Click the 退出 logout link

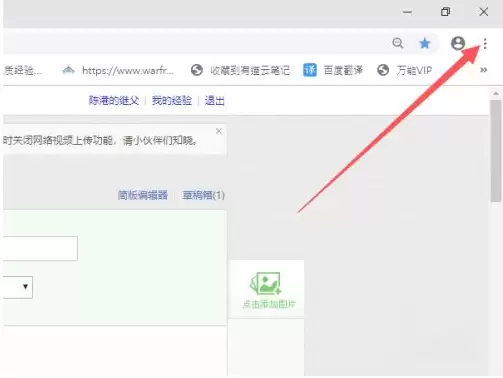click(x=214, y=100)
